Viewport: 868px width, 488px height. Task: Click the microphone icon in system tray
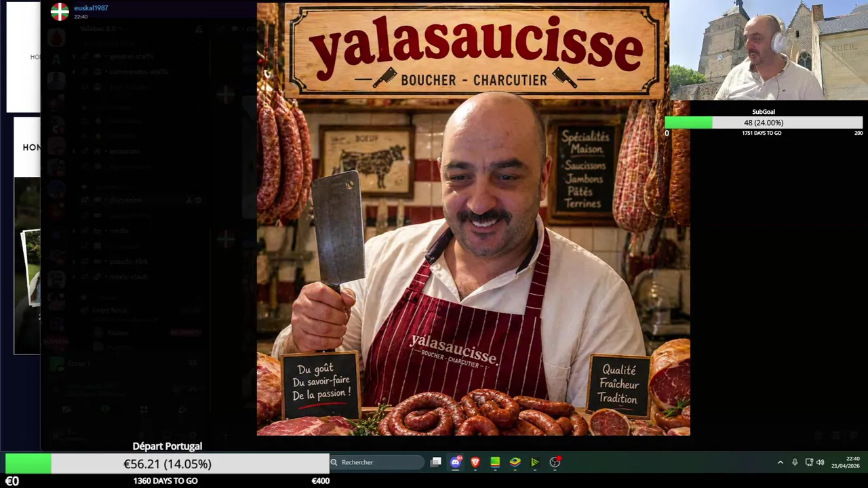click(795, 462)
